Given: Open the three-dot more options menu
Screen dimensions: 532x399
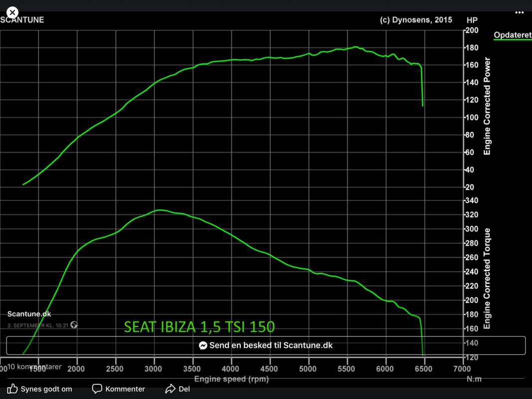Looking at the screenshot, I should [520, 12].
